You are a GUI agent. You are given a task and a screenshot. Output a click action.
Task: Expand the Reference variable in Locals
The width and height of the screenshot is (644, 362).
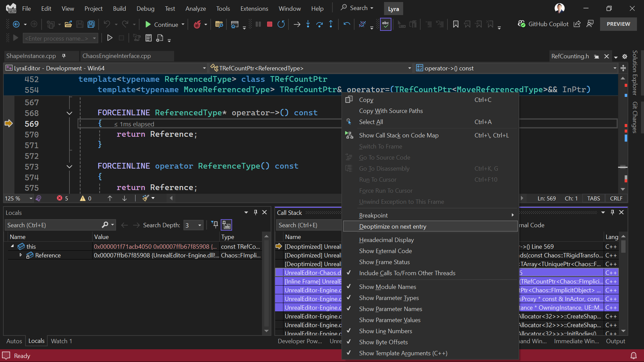(21, 255)
